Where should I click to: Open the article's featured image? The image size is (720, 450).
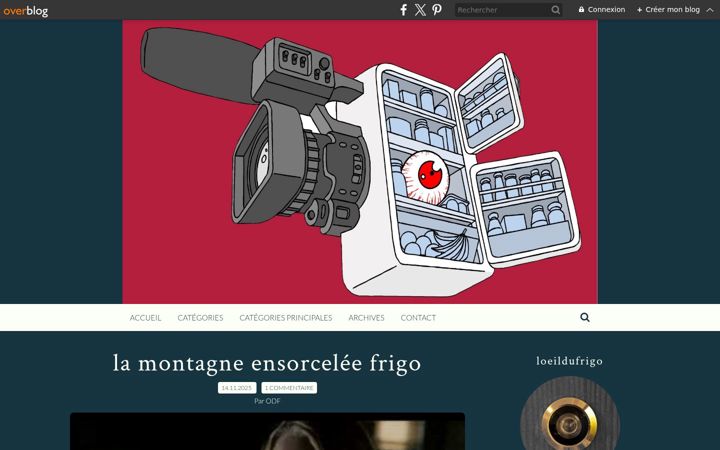(x=267, y=431)
